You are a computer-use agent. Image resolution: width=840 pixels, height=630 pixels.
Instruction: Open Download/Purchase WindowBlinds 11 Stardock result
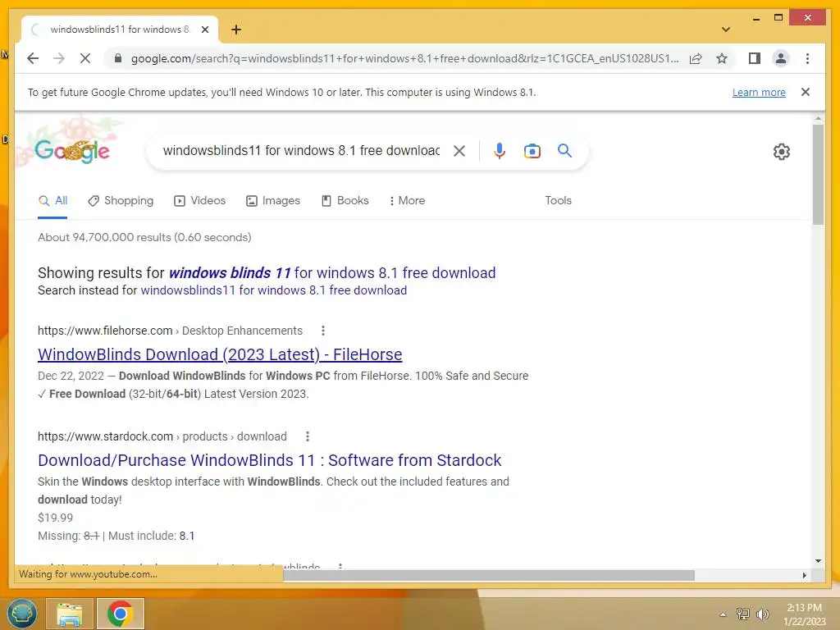(269, 460)
